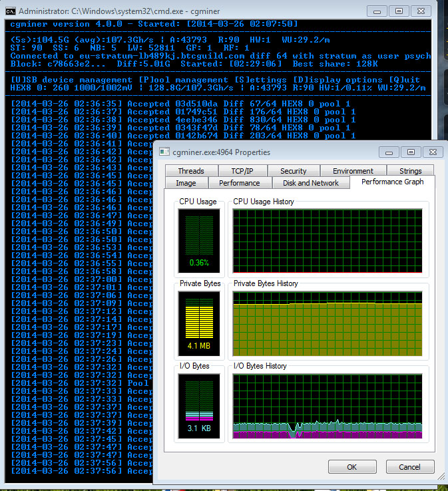Click the CPU Usage gauge showing 0.36%
Screen dimensions: 448x491
point(199,241)
